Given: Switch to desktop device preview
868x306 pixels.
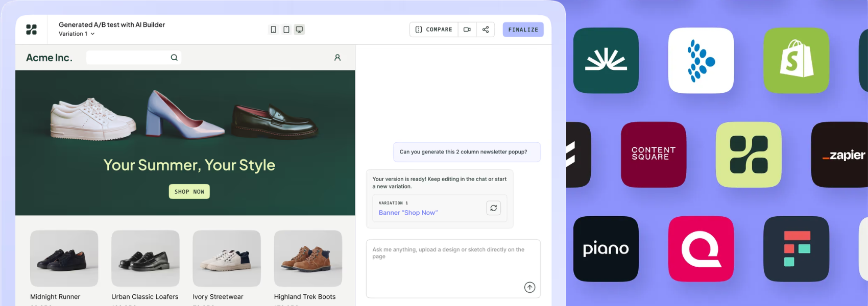Looking at the screenshot, I should point(300,30).
